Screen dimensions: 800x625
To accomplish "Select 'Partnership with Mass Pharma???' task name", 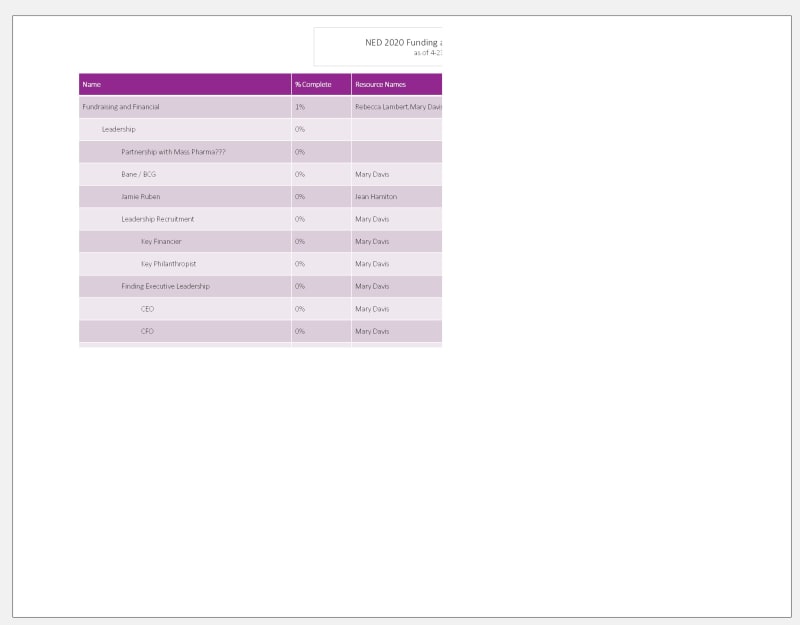I will click(x=173, y=152).
